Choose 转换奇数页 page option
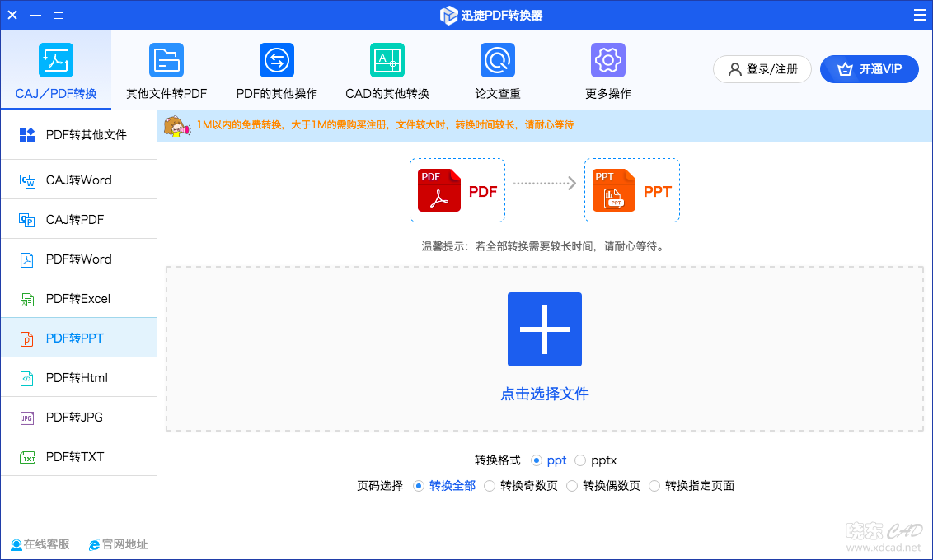933x560 pixels. point(490,486)
